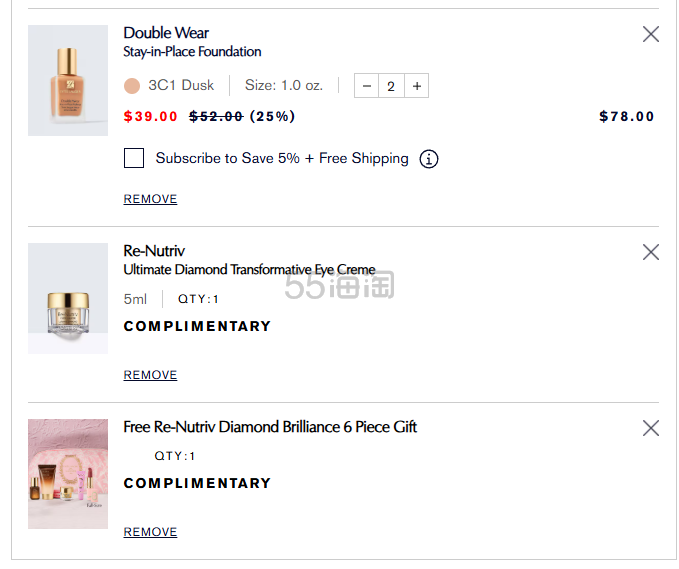Click the quantity field showing 2
The image size is (679, 569).
391,86
